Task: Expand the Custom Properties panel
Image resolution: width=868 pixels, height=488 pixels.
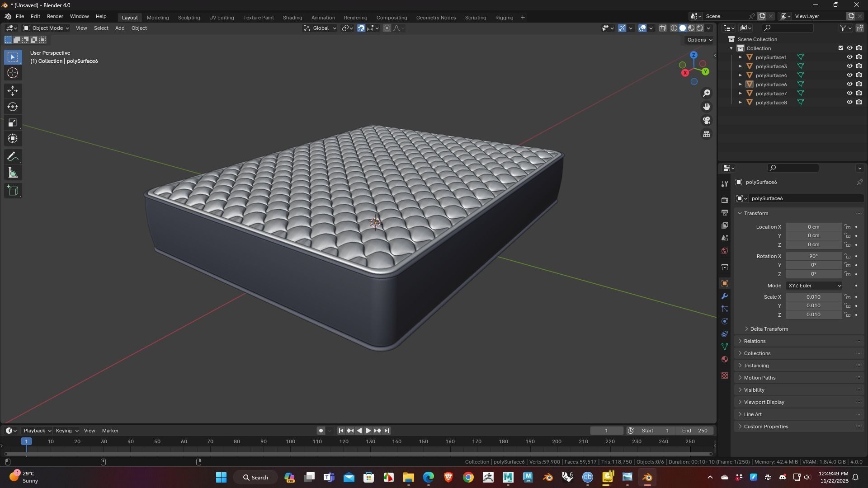Action: point(766,427)
